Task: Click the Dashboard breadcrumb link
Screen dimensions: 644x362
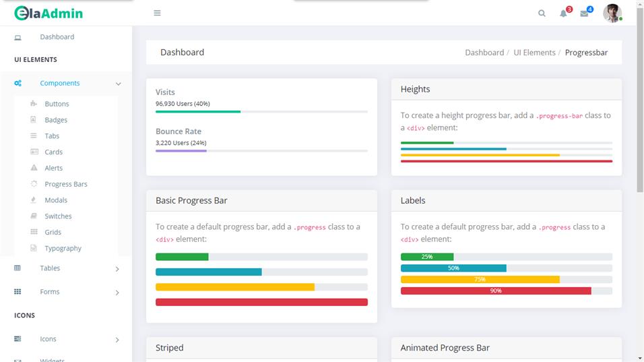Action: click(x=484, y=53)
